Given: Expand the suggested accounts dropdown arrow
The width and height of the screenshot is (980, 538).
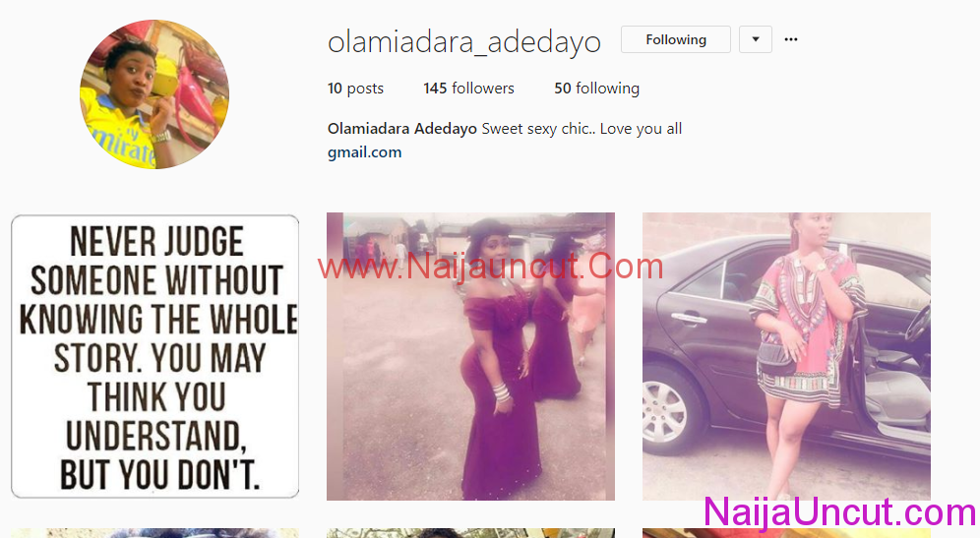Looking at the screenshot, I should click(755, 39).
